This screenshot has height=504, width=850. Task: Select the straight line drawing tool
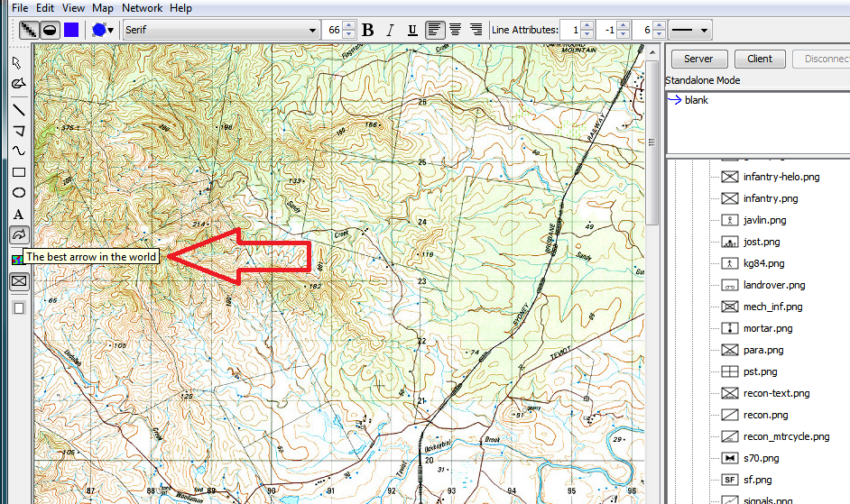click(18, 109)
